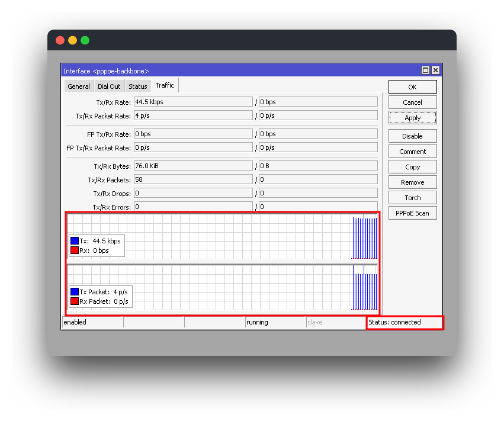The height and width of the screenshot is (421, 504).
Task: Switch to the Dial Out tab
Action: tap(108, 86)
